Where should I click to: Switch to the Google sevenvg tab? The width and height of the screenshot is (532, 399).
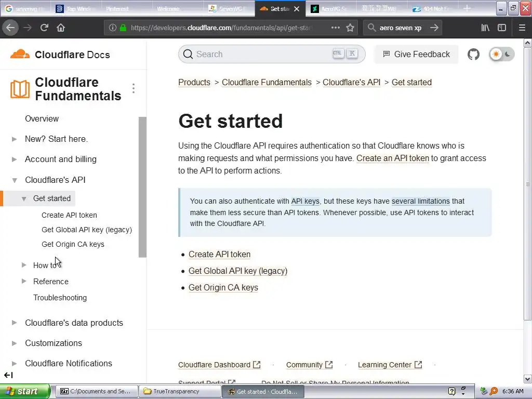pos(25,9)
